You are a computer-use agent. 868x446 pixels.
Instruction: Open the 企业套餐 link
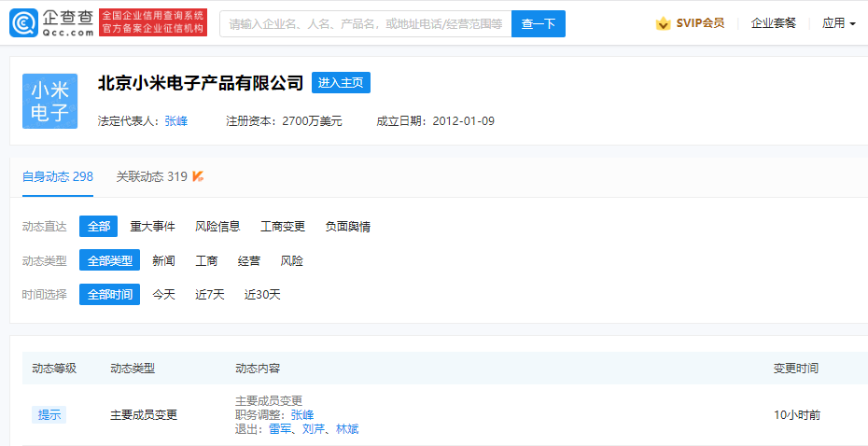point(774,23)
